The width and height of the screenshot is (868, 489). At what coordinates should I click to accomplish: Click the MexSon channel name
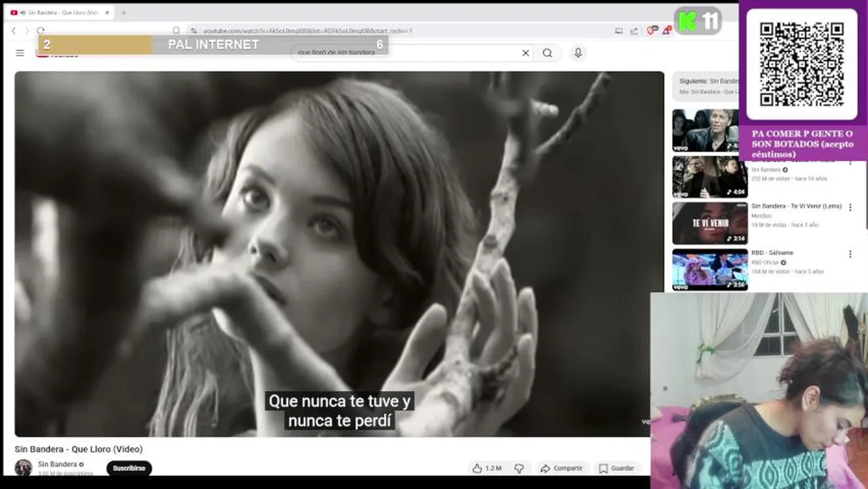click(761, 215)
